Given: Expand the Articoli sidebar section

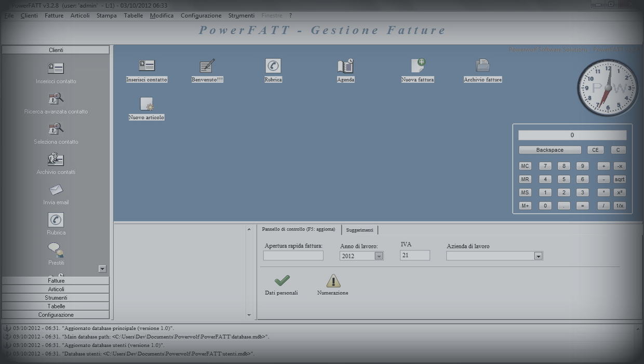Looking at the screenshot, I should tap(56, 289).
